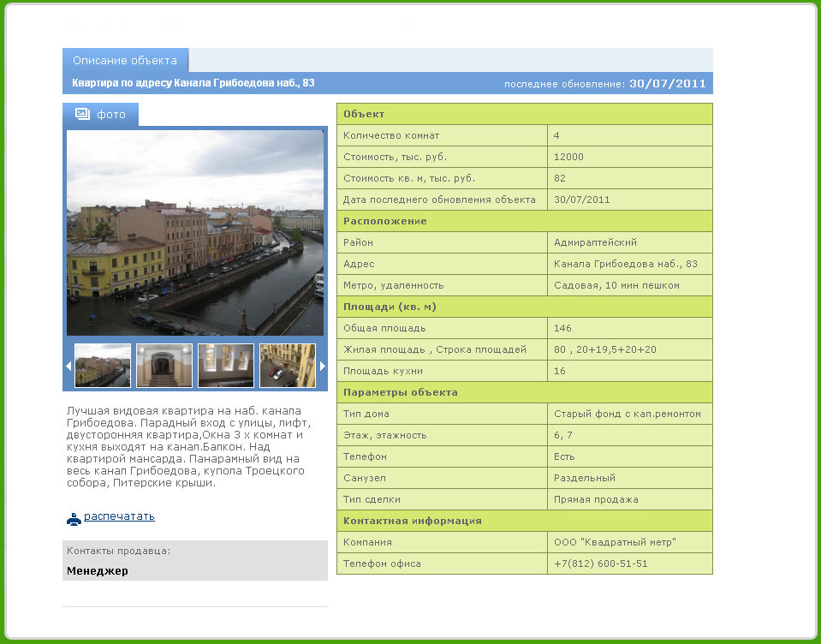821x644 pixels.
Task: Click the apartment description paragraph
Action: tap(188, 447)
